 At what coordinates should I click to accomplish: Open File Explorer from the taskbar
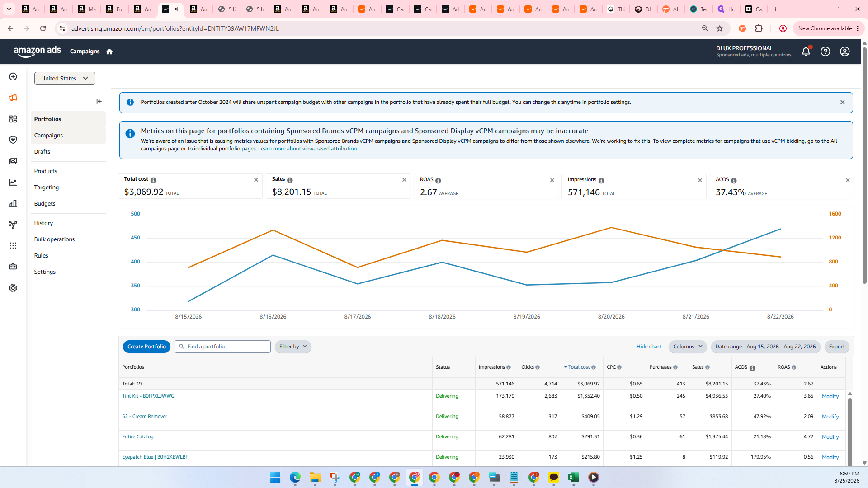(315, 477)
